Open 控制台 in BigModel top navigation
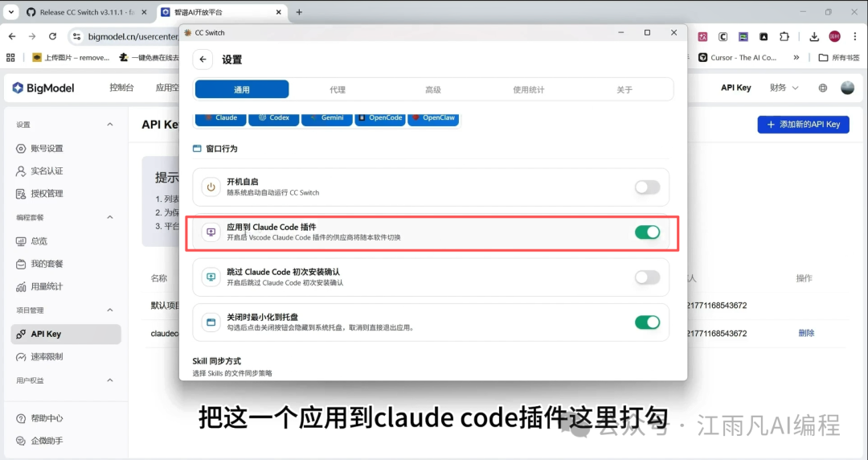 [x=121, y=88]
